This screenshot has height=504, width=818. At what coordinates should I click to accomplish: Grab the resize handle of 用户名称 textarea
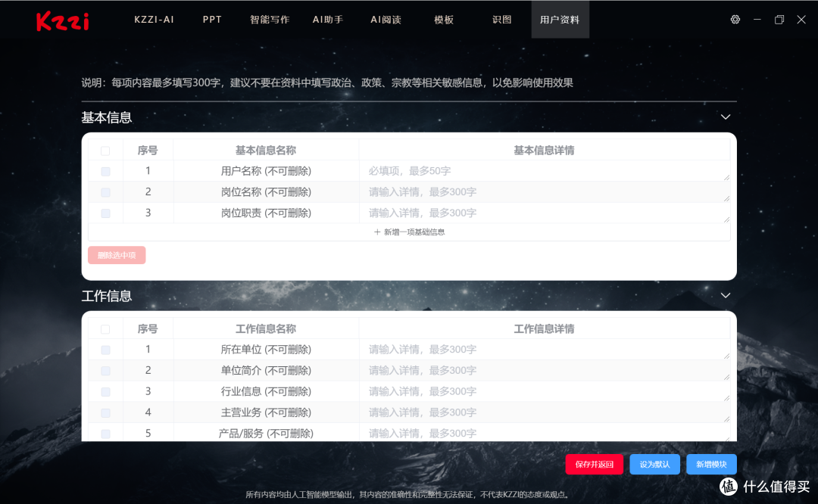[726, 178]
